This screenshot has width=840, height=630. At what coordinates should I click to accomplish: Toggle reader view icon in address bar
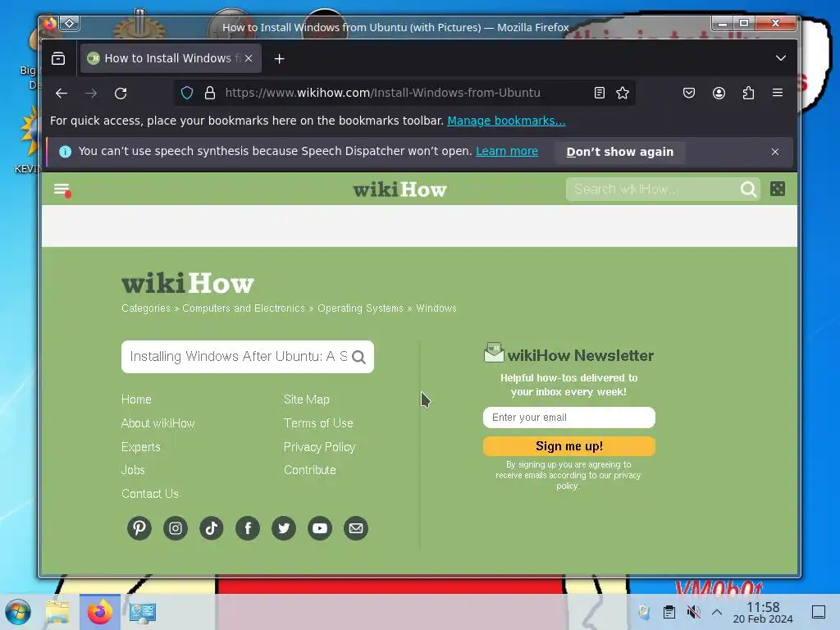tap(600, 94)
